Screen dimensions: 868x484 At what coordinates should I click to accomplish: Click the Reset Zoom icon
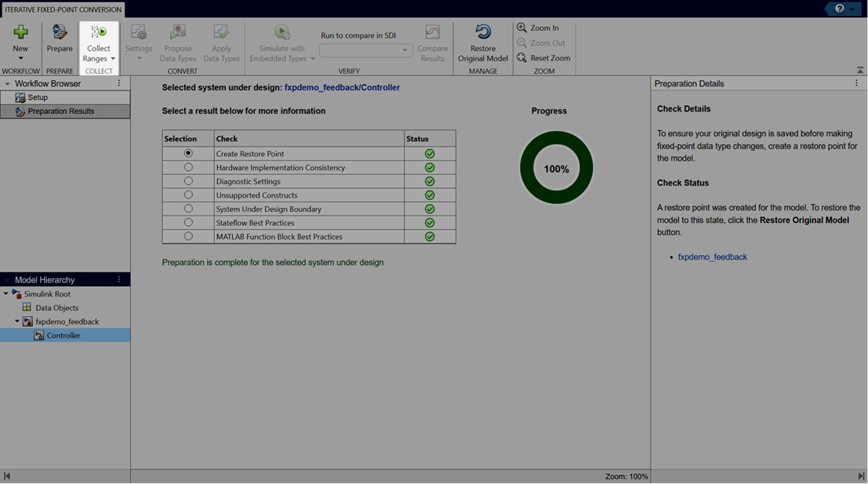(x=521, y=58)
